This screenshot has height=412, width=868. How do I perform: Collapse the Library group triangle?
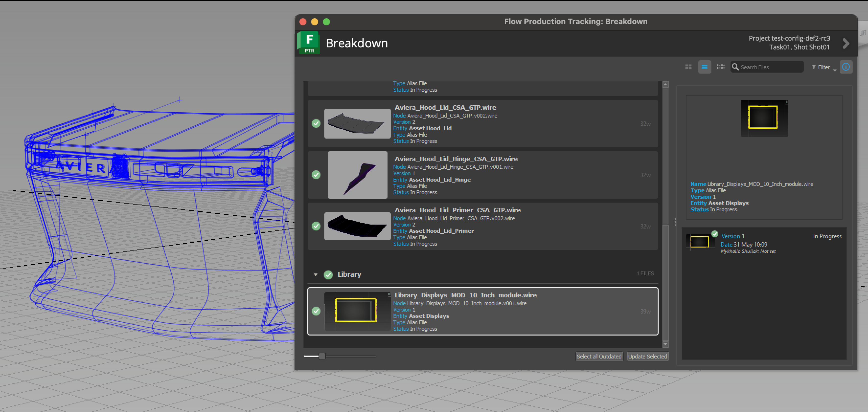315,275
